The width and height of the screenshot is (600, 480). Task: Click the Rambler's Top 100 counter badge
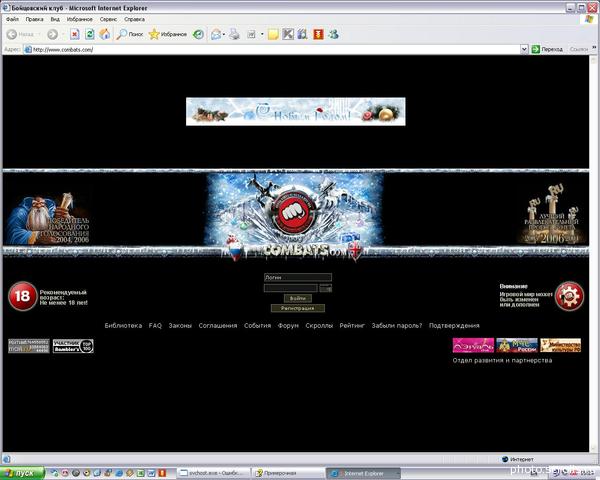coord(73,346)
